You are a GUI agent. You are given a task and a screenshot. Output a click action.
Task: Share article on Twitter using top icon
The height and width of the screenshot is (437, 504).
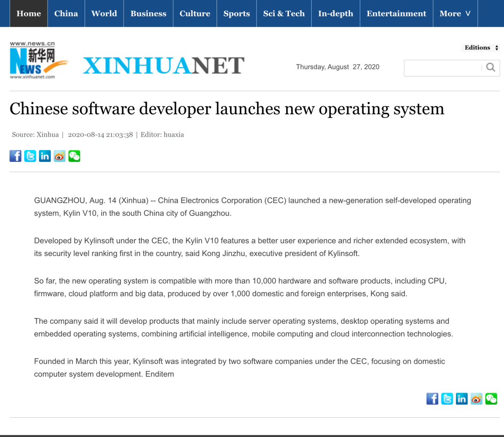30,156
